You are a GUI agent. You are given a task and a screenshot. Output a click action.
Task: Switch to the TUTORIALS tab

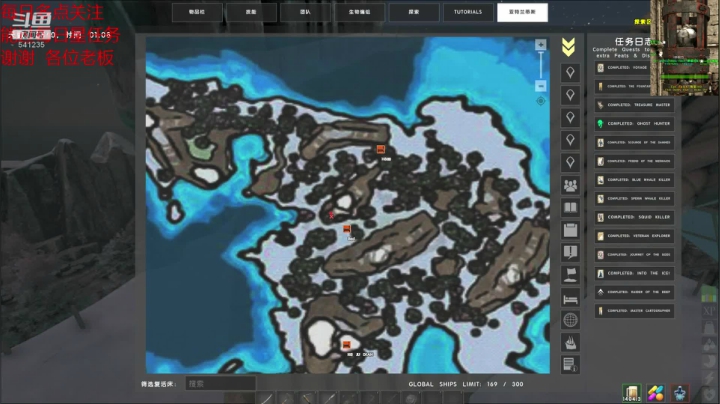click(x=468, y=12)
